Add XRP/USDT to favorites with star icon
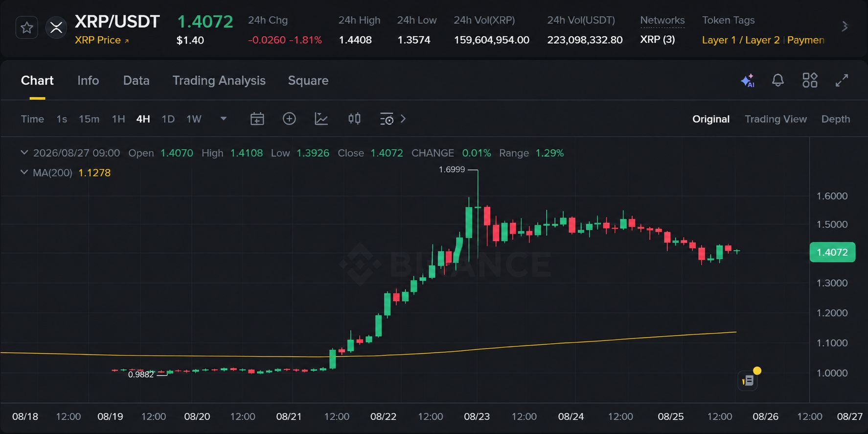The image size is (868, 434). [26, 27]
